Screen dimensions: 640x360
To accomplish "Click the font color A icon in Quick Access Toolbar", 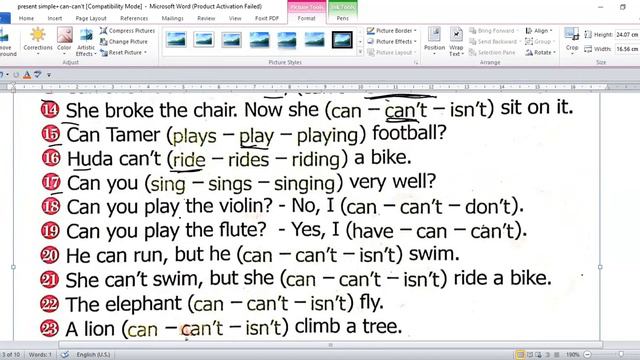I will (x=27, y=75).
